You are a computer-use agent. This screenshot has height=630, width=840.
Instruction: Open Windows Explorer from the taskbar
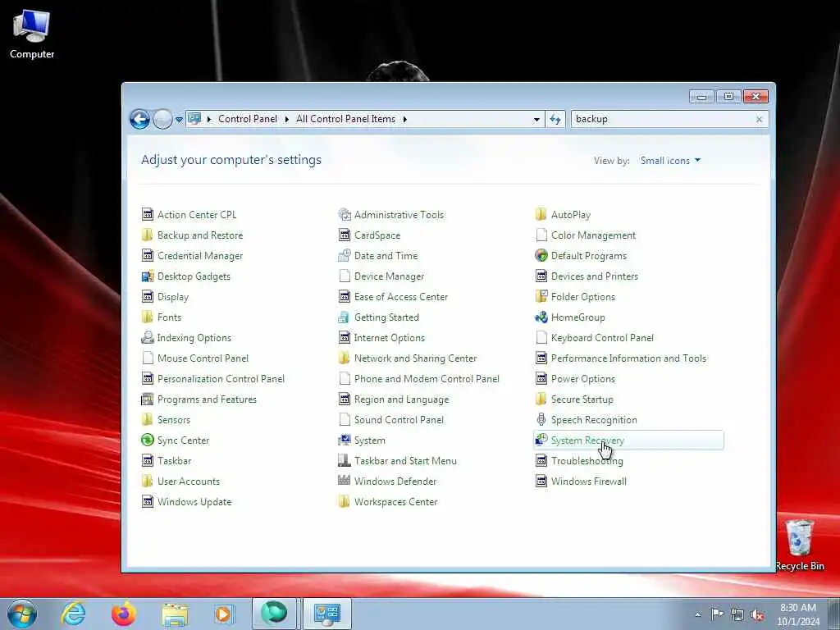tap(175, 614)
